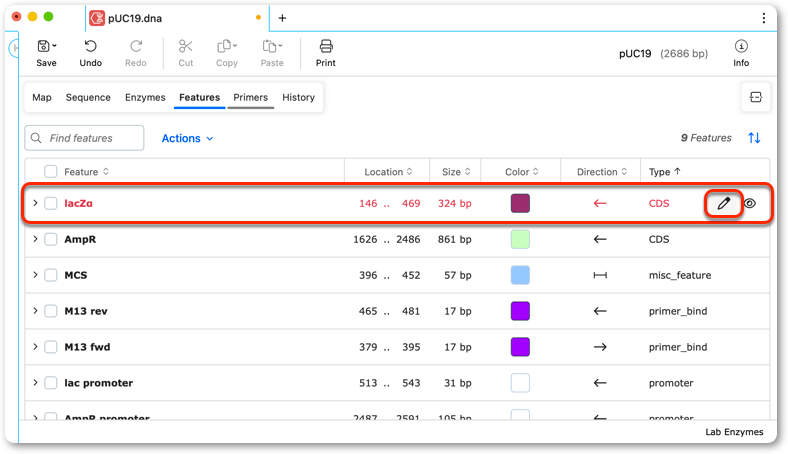Print the pUC19 file
This screenshot has height=454, width=788.
[x=326, y=46]
